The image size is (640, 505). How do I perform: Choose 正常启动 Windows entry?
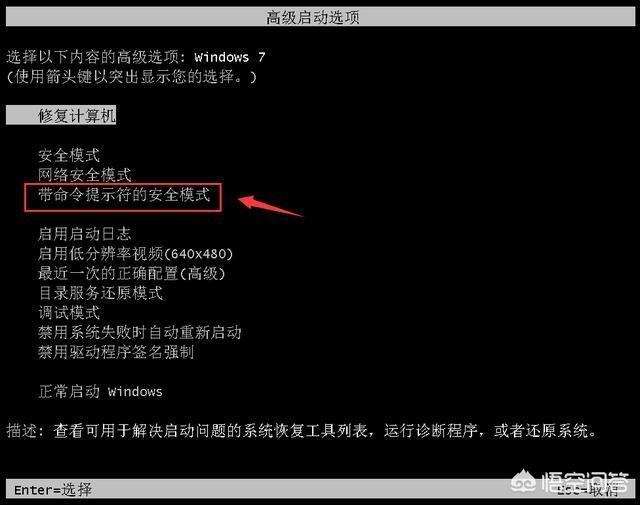click(x=100, y=392)
